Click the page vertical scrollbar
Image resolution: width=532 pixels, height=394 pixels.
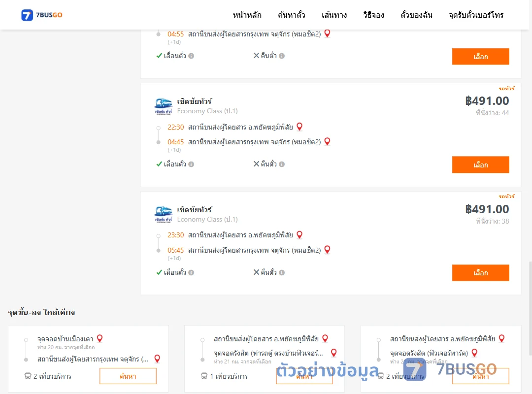click(530, 308)
